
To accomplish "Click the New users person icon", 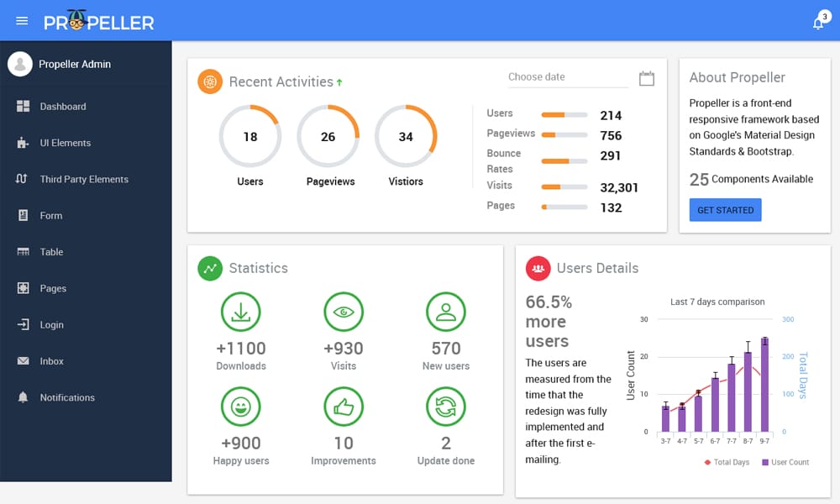I will 446,312.
